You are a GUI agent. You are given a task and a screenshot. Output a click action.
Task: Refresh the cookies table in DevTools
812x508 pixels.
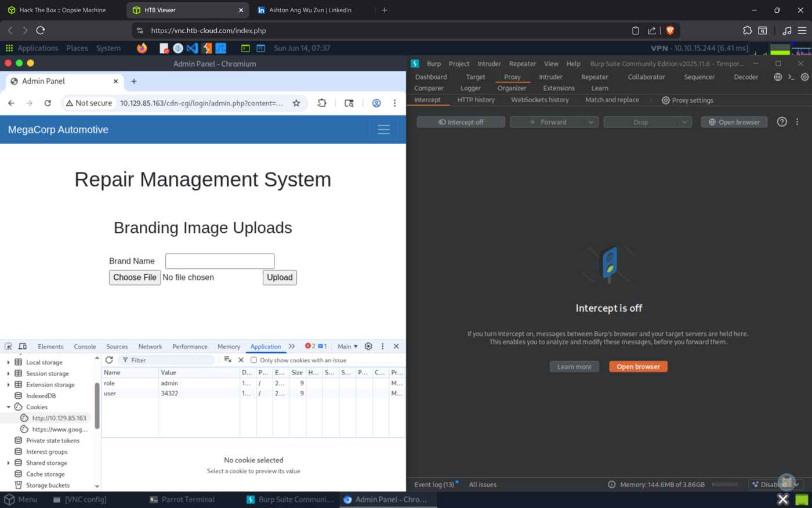pos(109,360)
